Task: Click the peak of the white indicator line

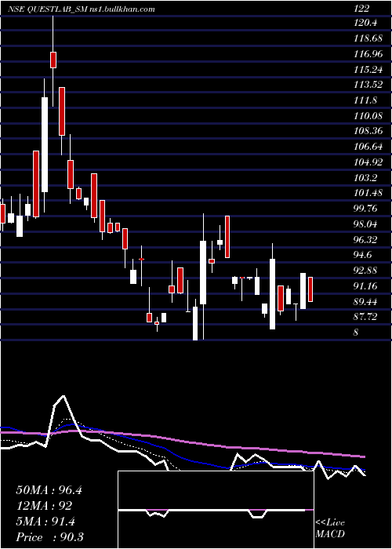Action: [64, 396]
